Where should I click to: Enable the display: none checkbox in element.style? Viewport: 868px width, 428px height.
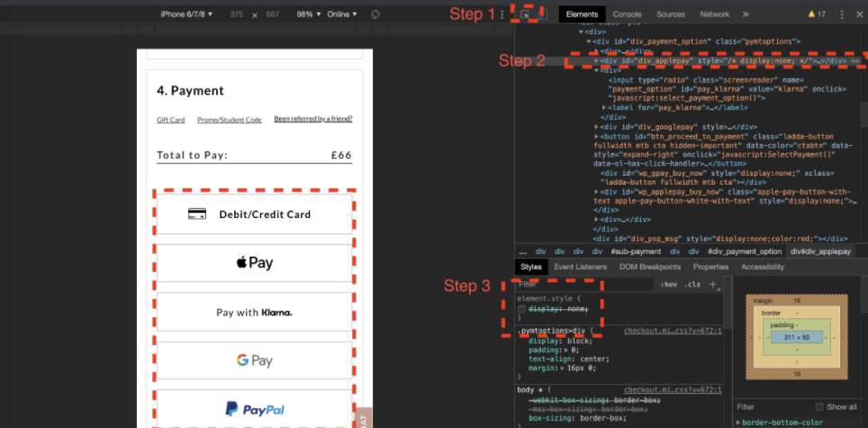tap(521, 309)
